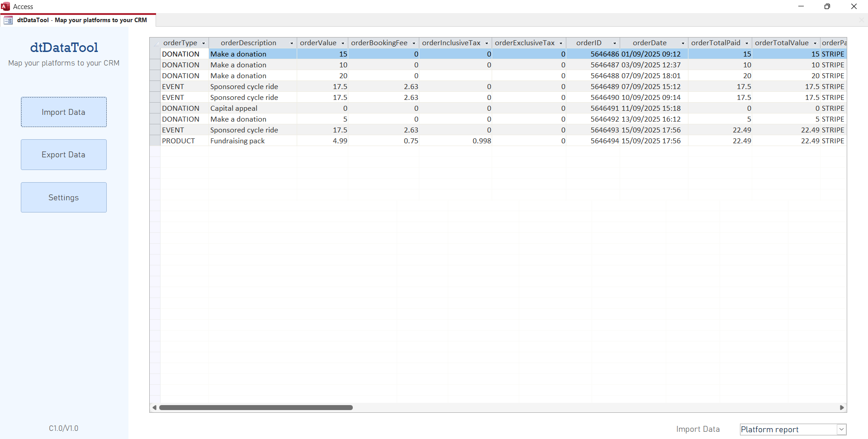This screenshot has width=868, height=439.
Task: Click the orderID column header
Action: click(x=588, y=43)
